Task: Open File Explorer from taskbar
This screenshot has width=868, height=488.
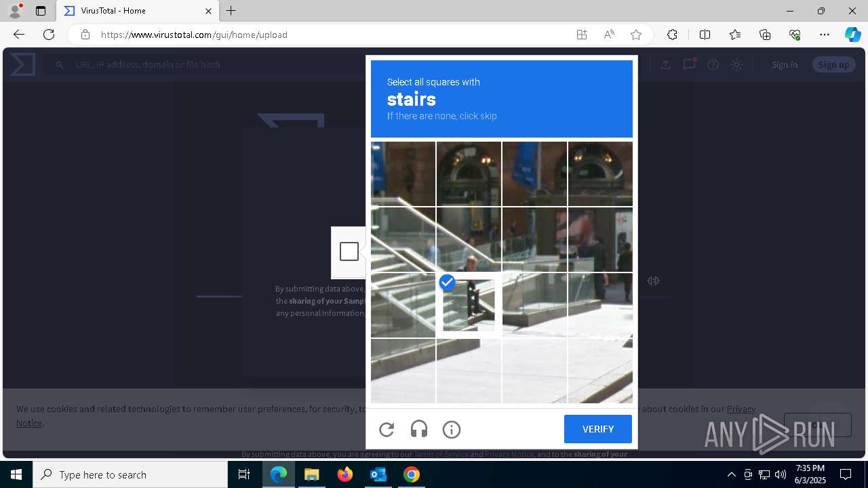Action: pyautogui.click(x=312, y=474)
